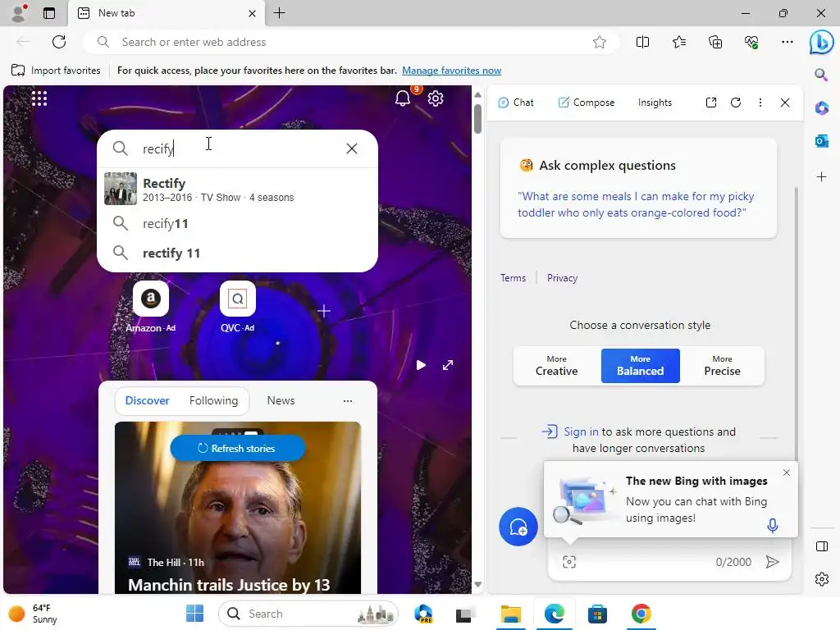Open notifications bell with 9 badge
Viewport: 840px width, 630px height.
pos(404,98)
